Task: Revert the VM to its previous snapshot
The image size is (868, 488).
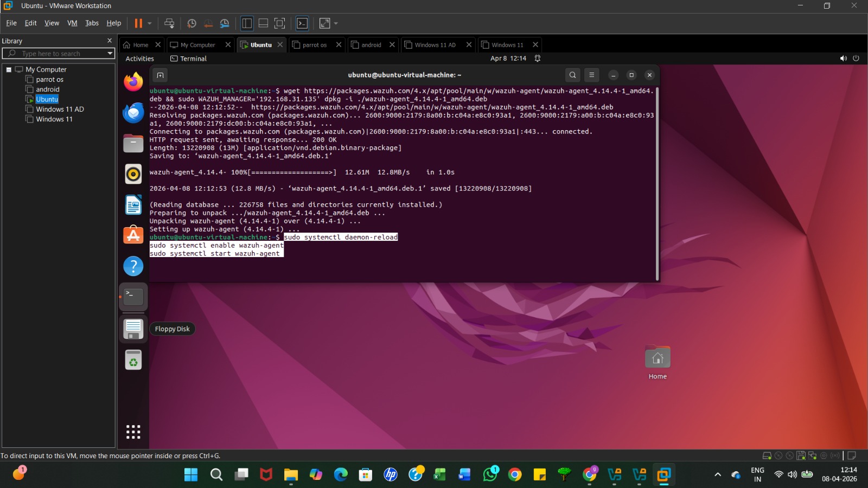Action: click(x=208, y=23)
